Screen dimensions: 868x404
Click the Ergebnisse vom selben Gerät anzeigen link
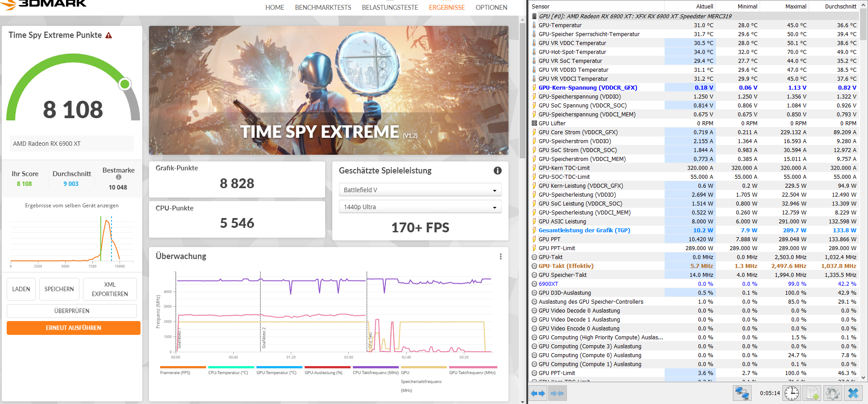[x=72, y=206]
